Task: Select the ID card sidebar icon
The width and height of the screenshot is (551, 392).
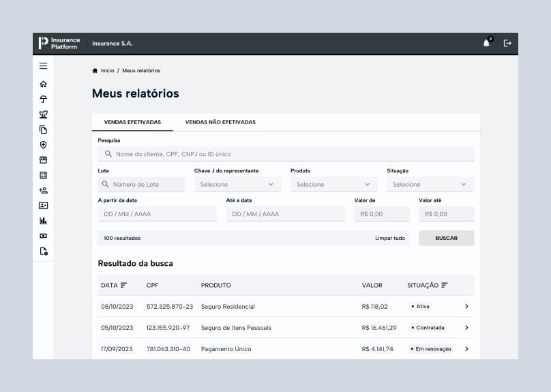Action: (x=43, y=205)
